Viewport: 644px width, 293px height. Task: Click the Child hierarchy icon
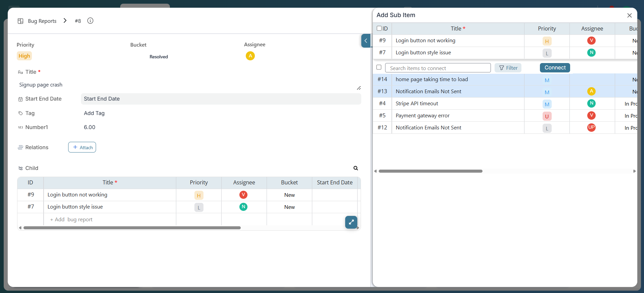click(x=20, y=168)
